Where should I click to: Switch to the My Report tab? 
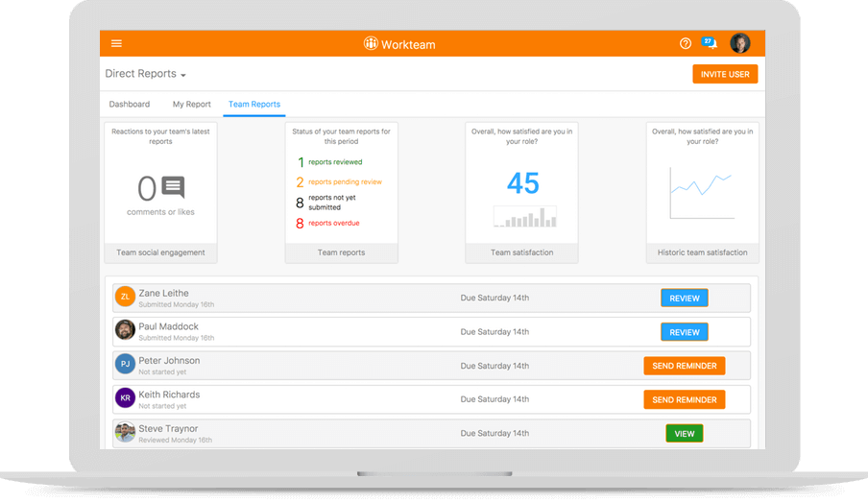pos(191,104)
